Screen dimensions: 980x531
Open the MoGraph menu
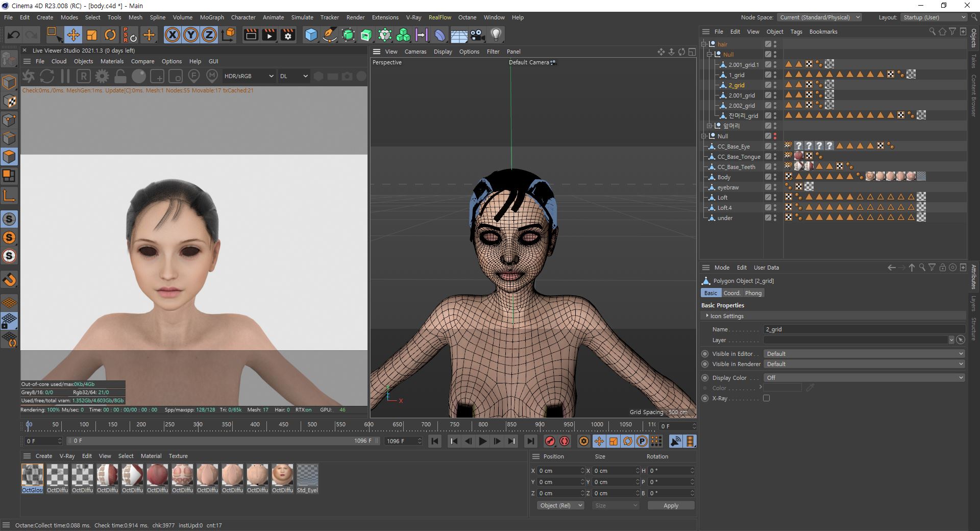(212, 17)
